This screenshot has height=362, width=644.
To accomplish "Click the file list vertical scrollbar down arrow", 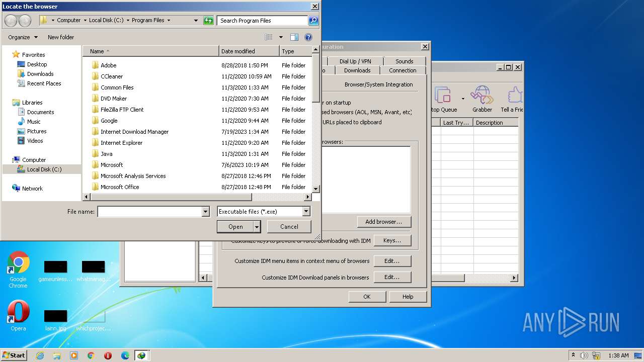I will 316,189.
